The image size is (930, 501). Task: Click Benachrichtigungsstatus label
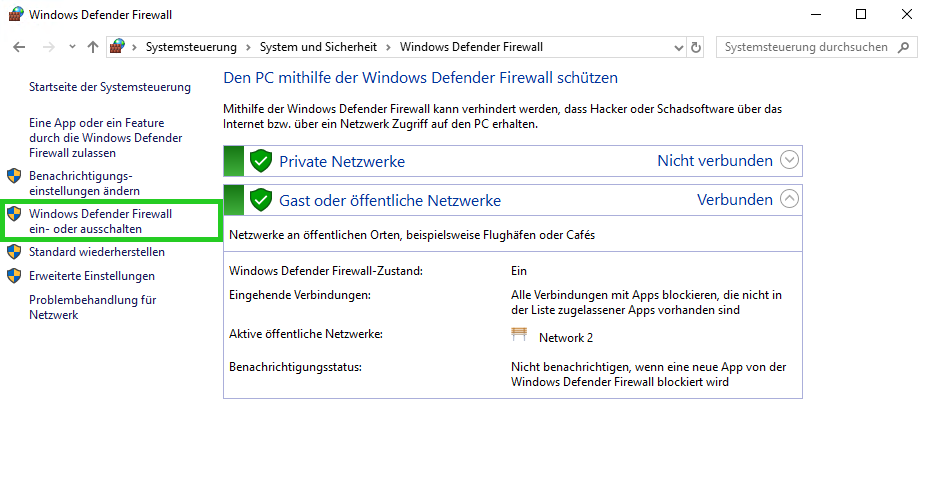[x=295, y=367]
